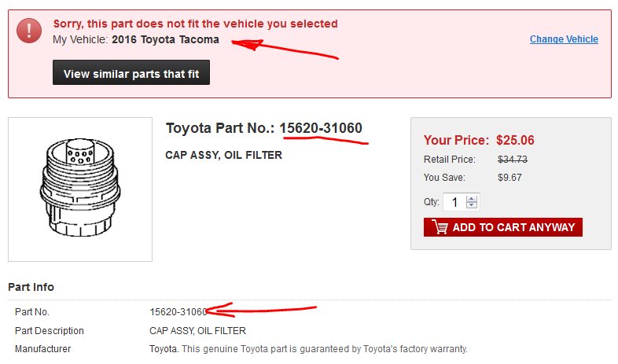Screen dimensions: 618x364
Task: Click the CAP ASSY, OIL FILTER title
Action: pyautogui.click(x=223, y=155)
